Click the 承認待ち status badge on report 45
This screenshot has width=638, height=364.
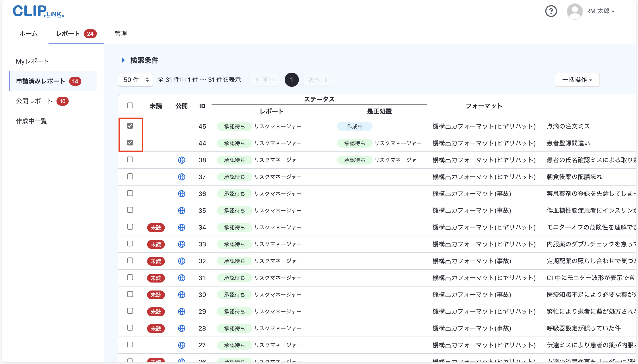tap(234, 126)
